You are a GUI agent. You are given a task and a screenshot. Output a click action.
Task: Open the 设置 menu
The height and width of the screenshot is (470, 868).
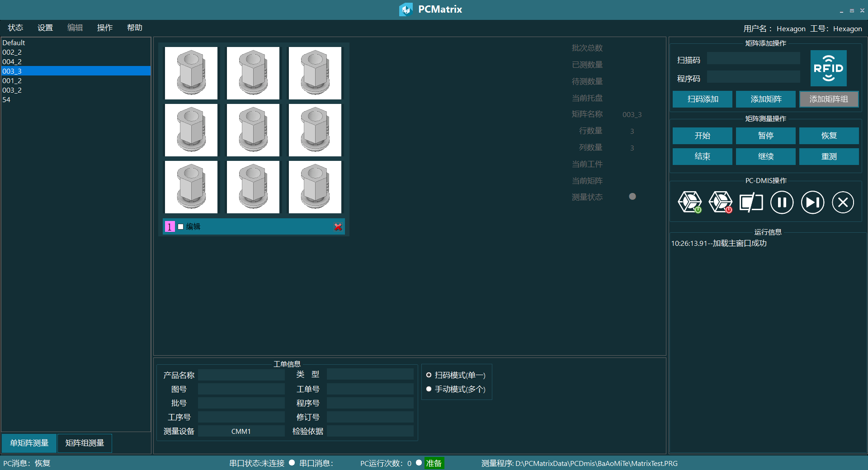tap(45, 28)
